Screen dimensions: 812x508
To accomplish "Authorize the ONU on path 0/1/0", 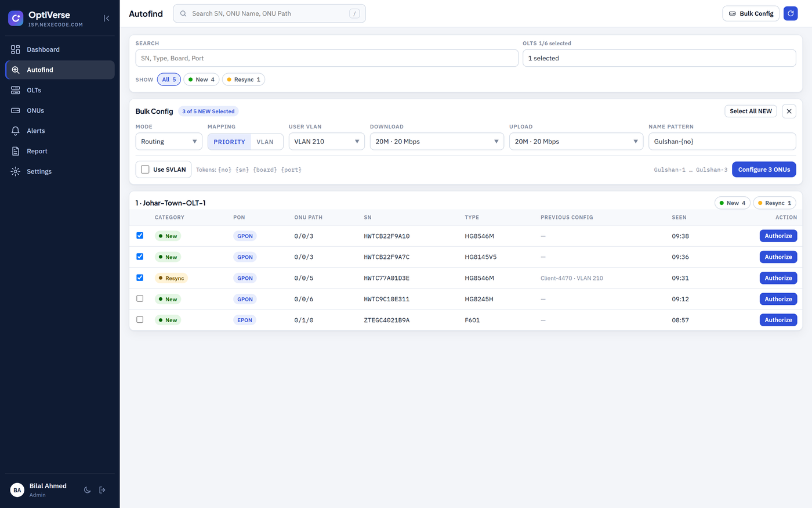I will [x=778, y=320].
